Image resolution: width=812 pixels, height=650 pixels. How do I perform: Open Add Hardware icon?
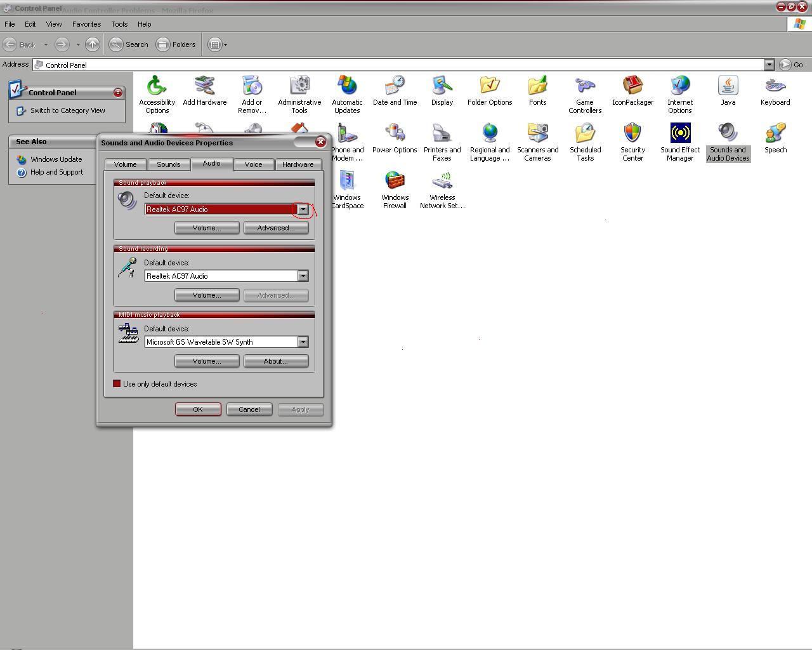204,90
